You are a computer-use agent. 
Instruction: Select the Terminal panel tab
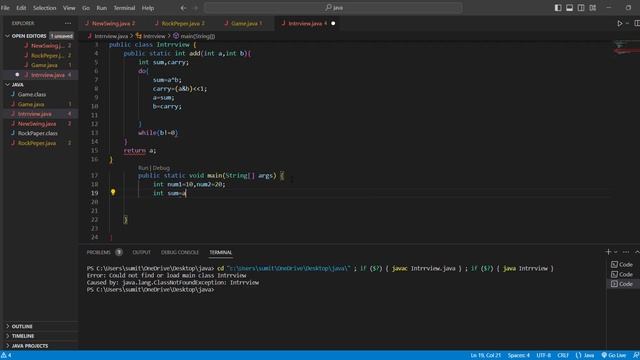(x=220, y=253)
